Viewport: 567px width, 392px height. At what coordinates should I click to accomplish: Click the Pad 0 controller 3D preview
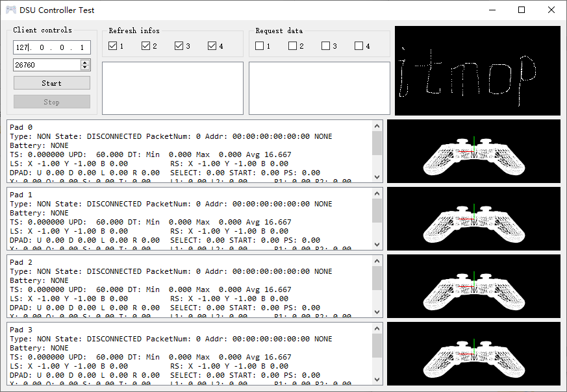pos(473,151)
